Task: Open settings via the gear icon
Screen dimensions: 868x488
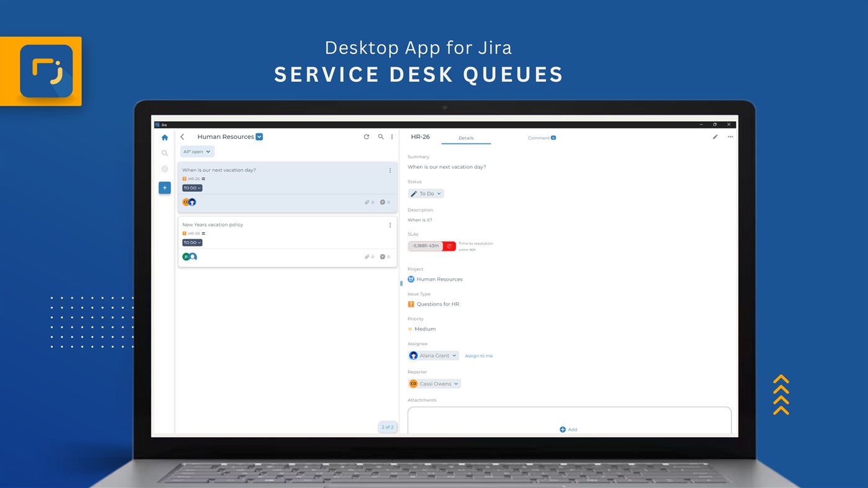Action: point(164,168)
